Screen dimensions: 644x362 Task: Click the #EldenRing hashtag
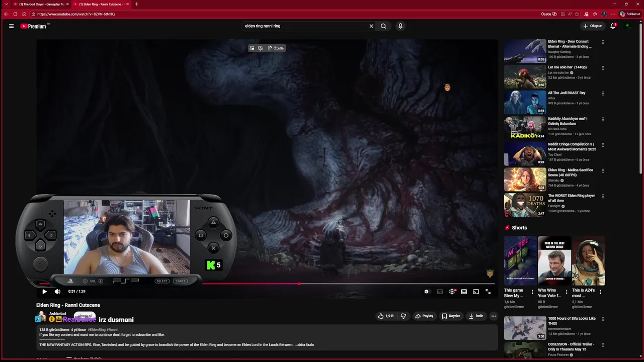(x=97, y=330)
